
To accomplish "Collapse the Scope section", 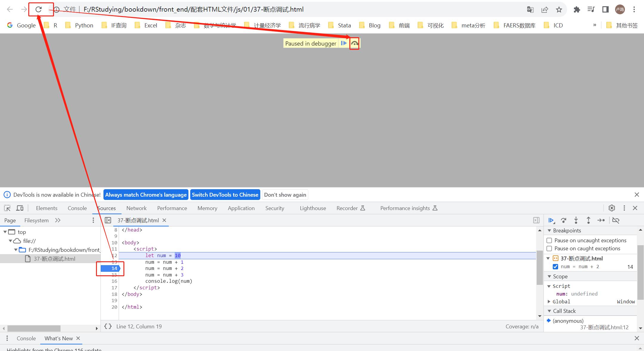I will point(549,276).
